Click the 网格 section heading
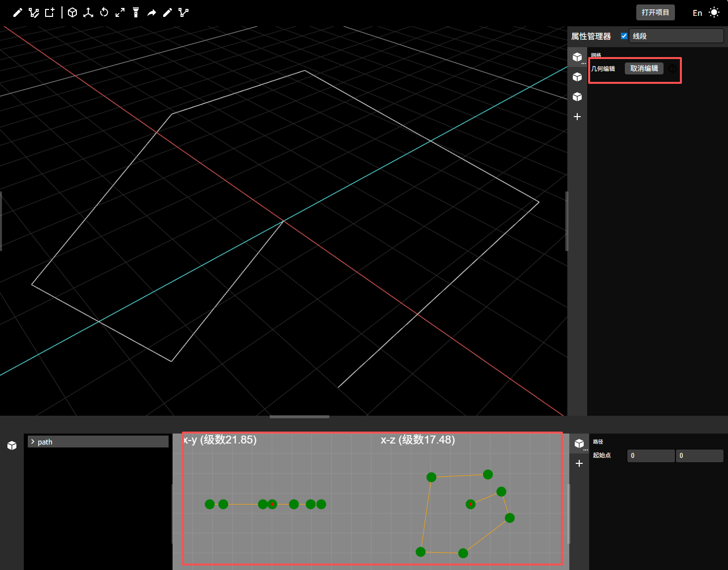728x570 pixels. pos(596,55)
